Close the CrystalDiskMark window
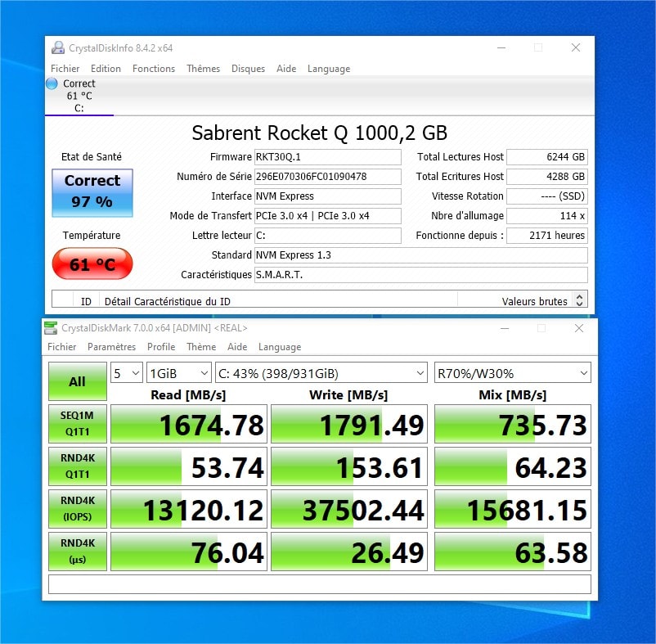 click(x=578, y=328)
